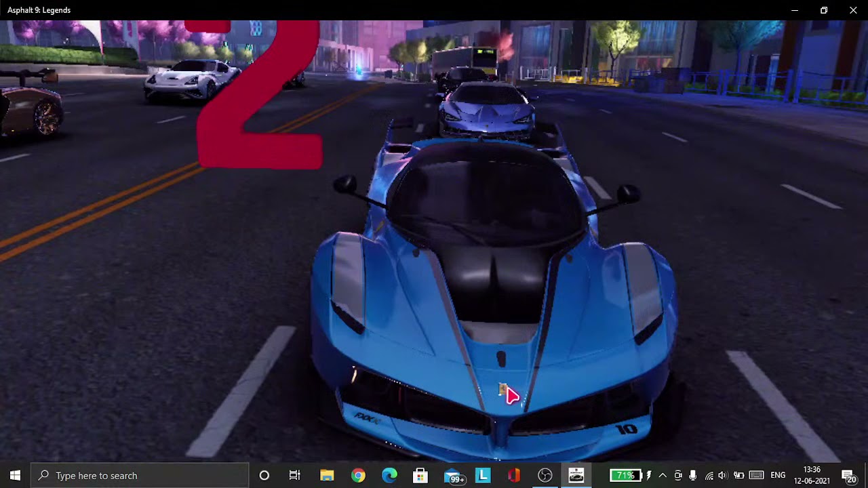868x488 pixels.
Task: Open the blue 'L' app in taskbar
Action: [x=483, y=476]
